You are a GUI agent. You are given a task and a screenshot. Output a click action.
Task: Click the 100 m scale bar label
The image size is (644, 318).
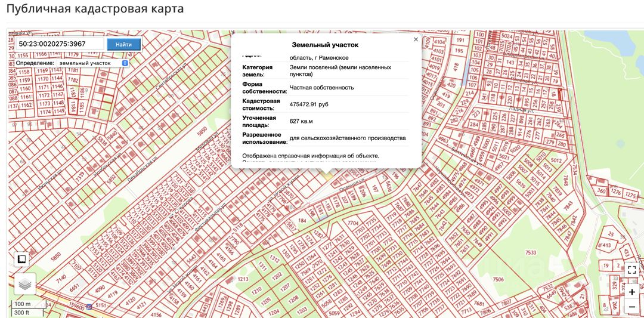pyautogui.click(x=23, y=304)
